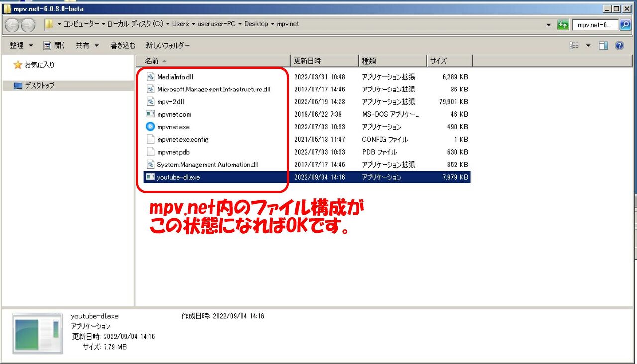Toggle sort order on 名前 column header
This screenshot has height=364, width=637.
pyautogui.click(x=154, y=60)
